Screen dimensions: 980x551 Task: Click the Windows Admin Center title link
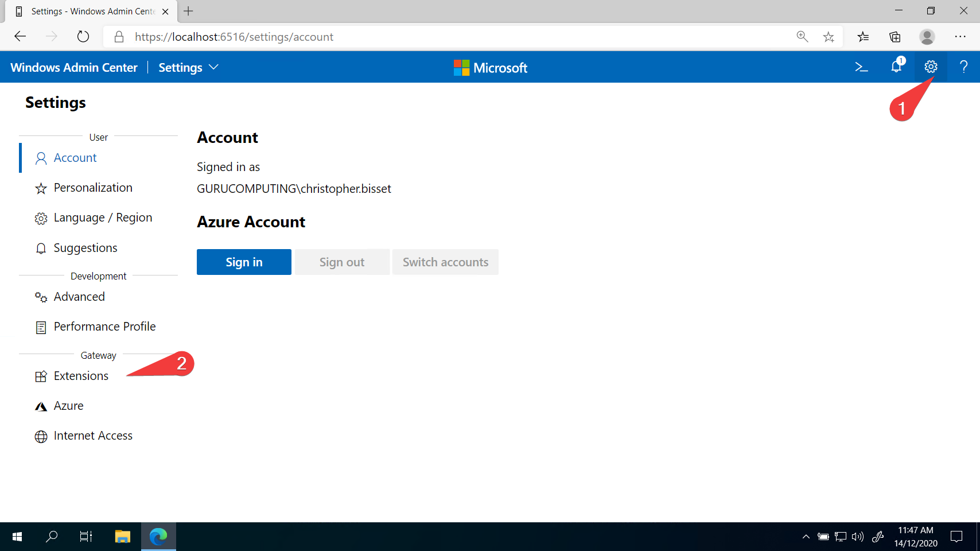pyautogui.click(x=74, y=67)
